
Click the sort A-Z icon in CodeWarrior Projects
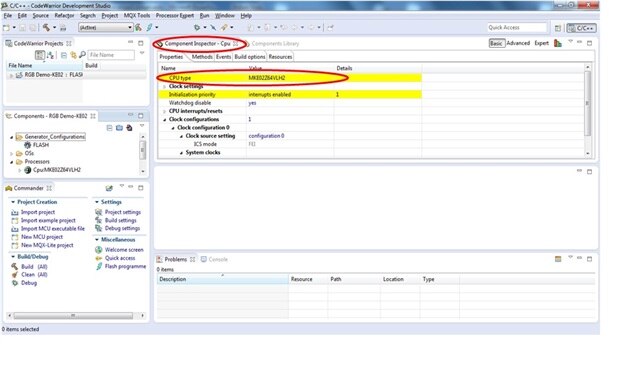(x=50, y=55)
